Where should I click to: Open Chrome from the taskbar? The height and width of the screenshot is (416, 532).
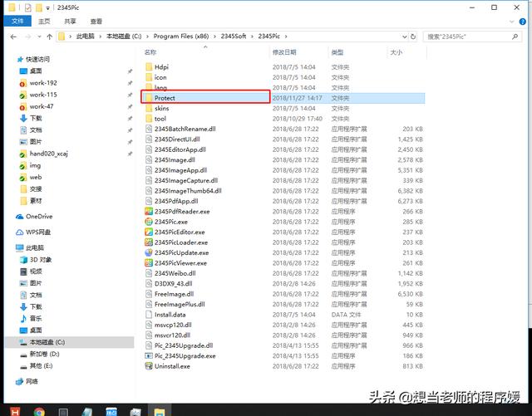click(x=39, y=410)
